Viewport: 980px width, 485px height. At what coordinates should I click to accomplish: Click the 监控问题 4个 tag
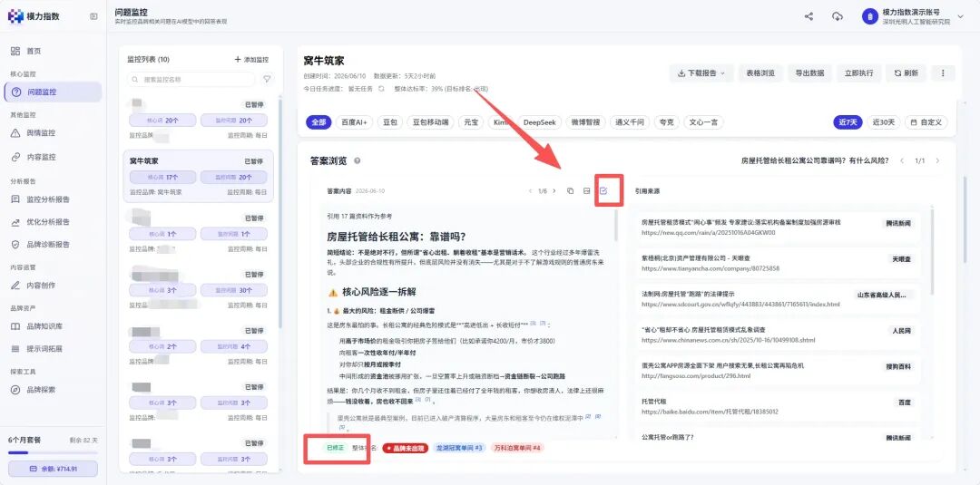point(234,346)
